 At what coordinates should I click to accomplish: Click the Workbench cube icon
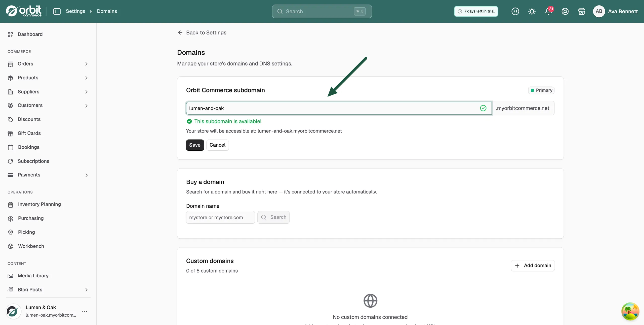pyautogui.click(x=10, y=246)
